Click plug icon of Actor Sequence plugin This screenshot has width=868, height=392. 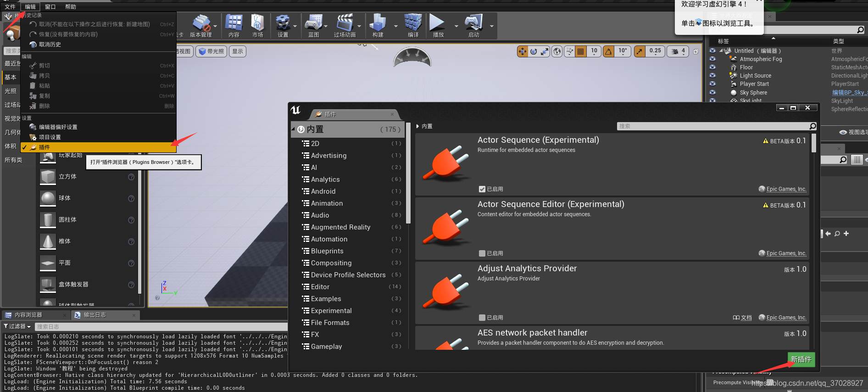(x=446, y=163)
